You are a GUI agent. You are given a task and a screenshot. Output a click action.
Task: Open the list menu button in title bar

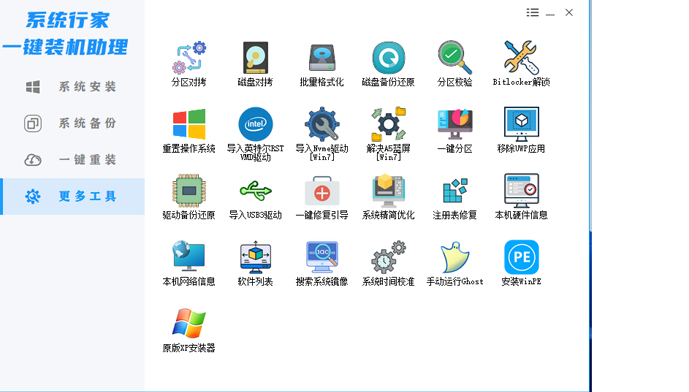(x=533, y=13)
